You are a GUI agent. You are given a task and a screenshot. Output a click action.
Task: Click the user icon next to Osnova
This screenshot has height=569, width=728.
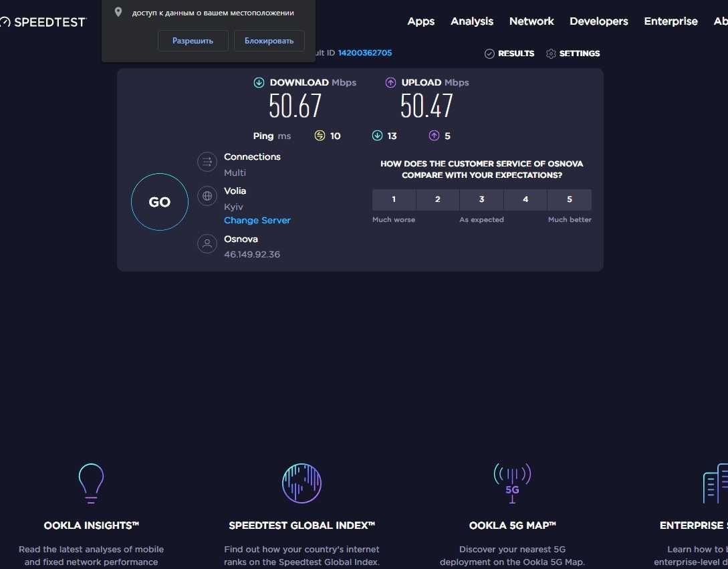point(207,243)
